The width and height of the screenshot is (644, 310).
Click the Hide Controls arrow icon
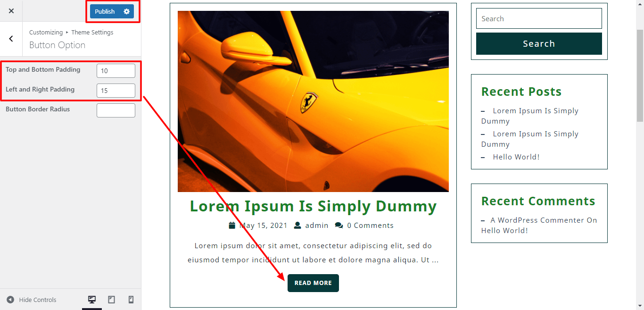(10, 300)
